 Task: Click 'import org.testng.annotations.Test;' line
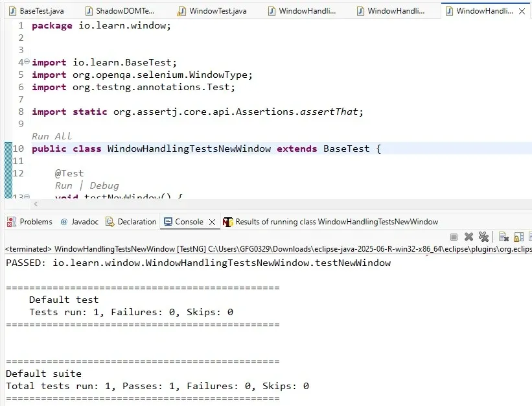[x=133, y=87]
